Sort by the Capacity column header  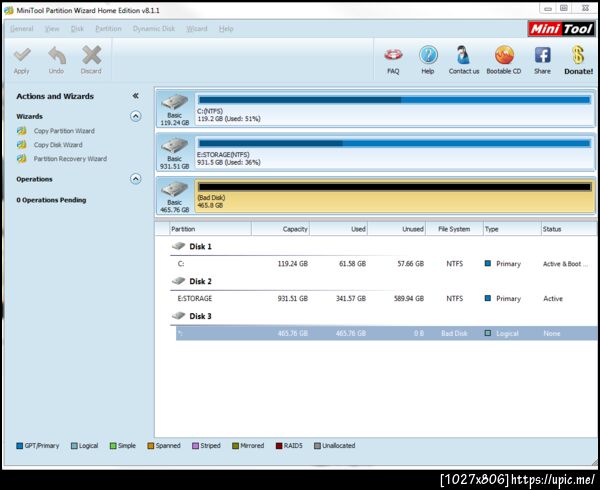pyautogui.click(x=280, y=229)
